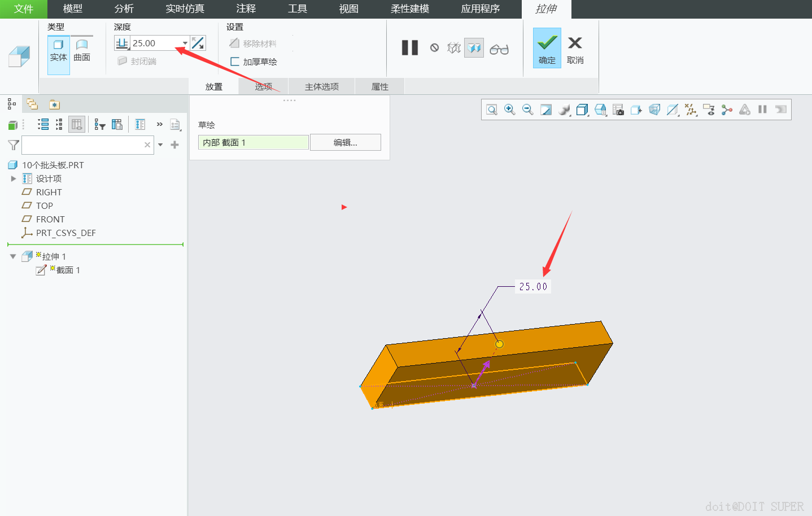Screen dimensions: 812x516
Task: Open the 分析 ribbon tab
Action: tap(124, 9)
